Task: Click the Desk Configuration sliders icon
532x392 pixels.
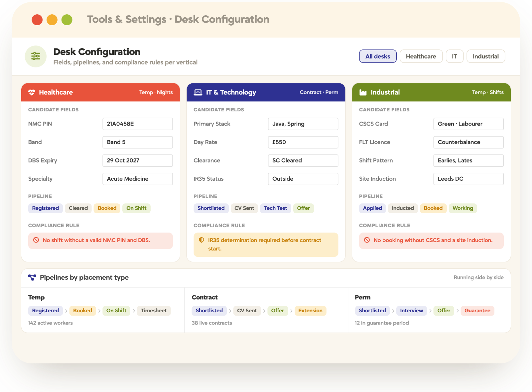Action: [36, 56]
